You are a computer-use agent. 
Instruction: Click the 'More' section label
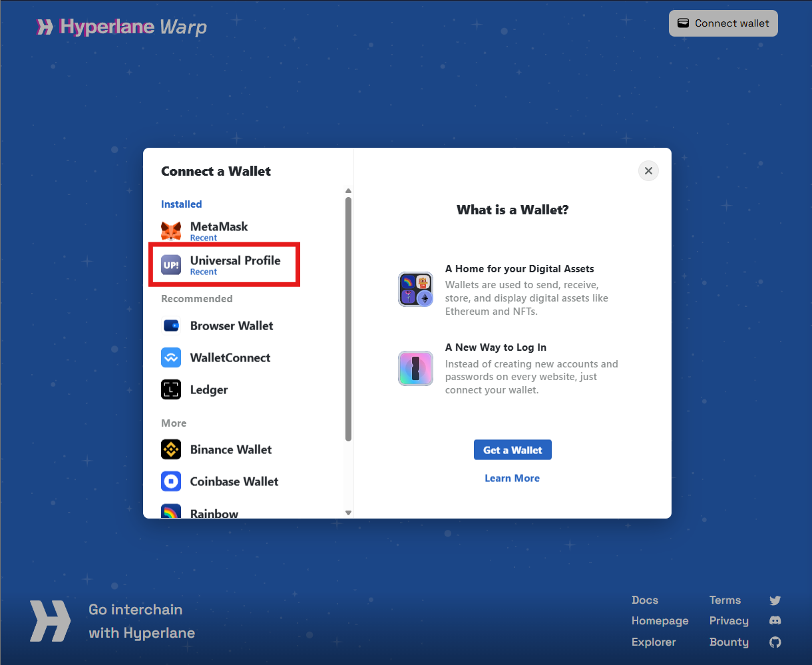174,423
